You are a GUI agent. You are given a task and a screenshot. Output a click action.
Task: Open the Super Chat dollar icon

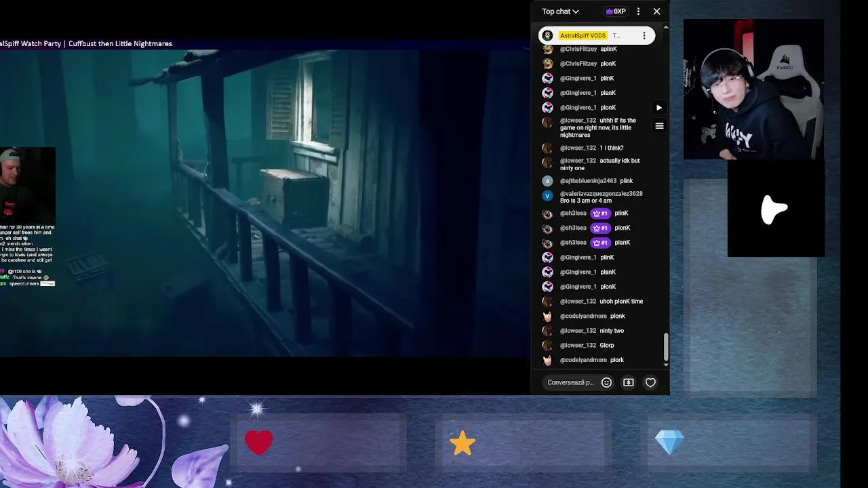pyautogui.click(x=629, y=383)
